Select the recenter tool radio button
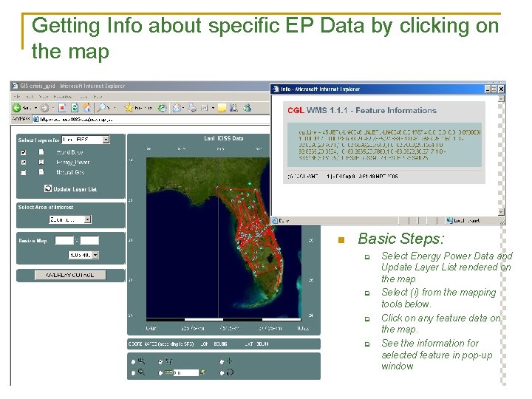 (x=222, y=362)
